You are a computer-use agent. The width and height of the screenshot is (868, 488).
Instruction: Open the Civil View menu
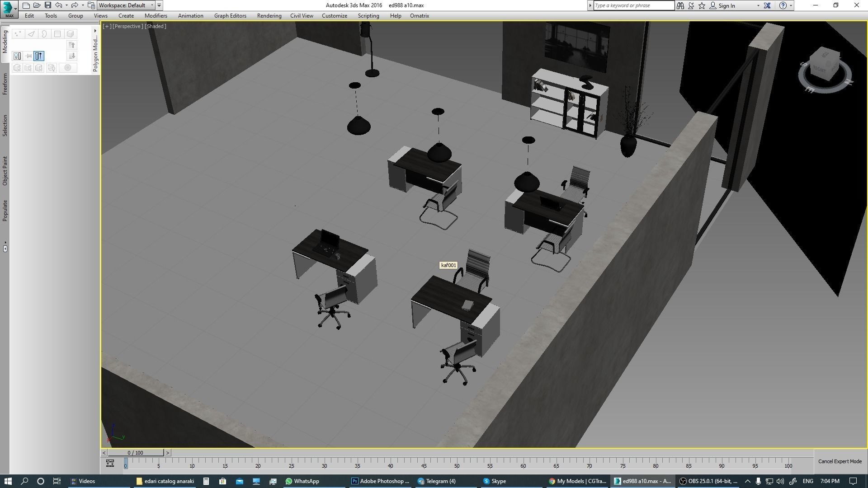coord(302,16)
